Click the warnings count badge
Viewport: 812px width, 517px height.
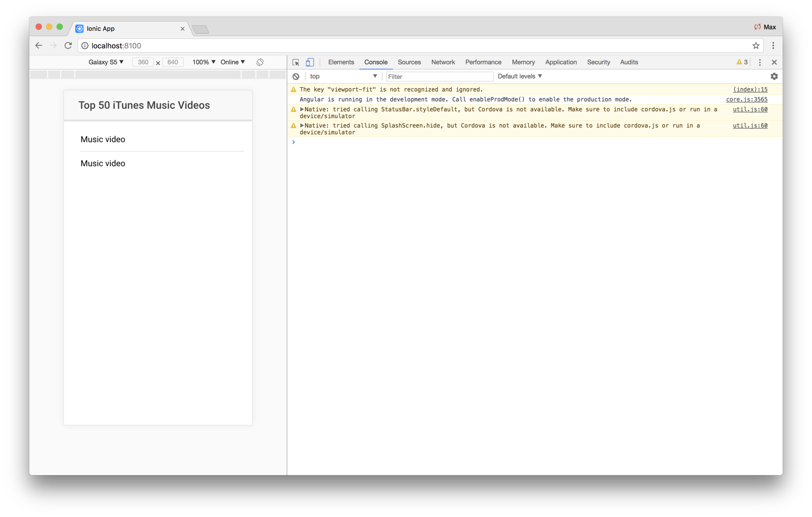point(742,62)
